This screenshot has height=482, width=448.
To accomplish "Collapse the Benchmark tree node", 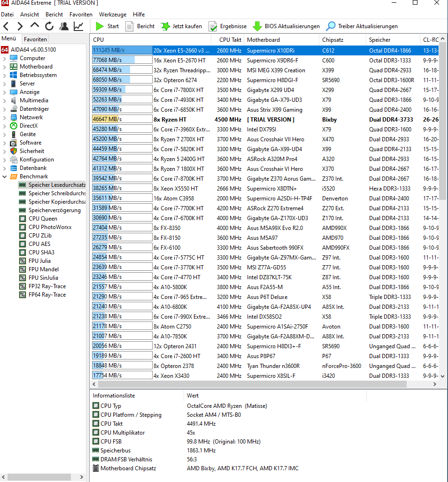I will (x=4, y=176).
